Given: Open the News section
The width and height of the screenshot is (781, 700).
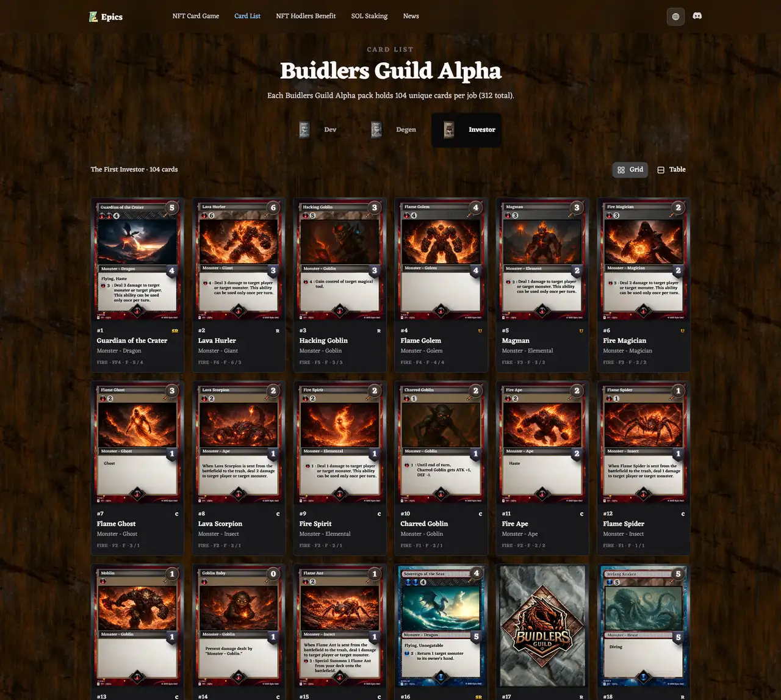Looking at the screenshot, I should [411, 16].
